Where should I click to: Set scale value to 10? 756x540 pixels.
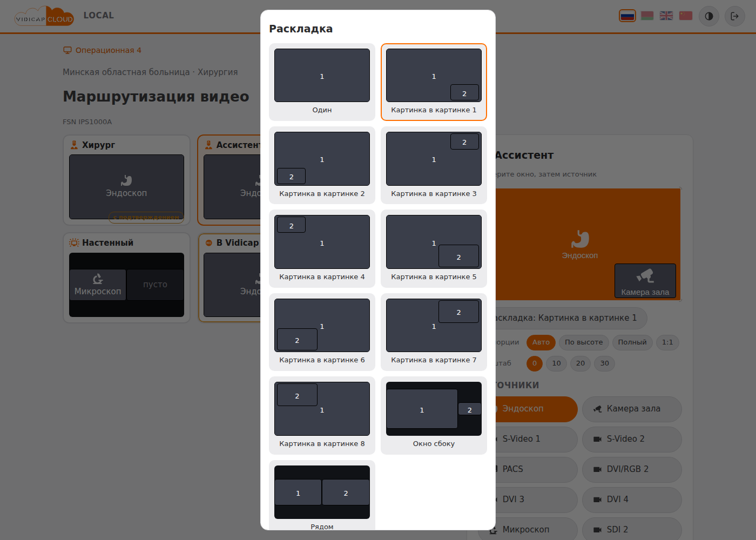click(x=556, y=363)
